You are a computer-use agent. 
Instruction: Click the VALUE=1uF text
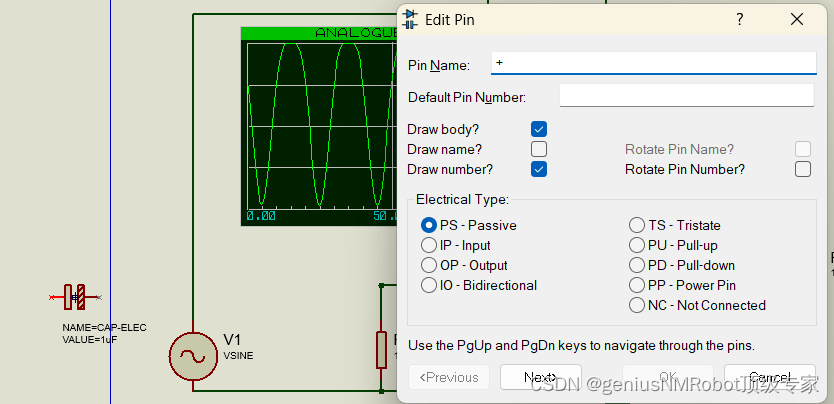click(90, 340)
